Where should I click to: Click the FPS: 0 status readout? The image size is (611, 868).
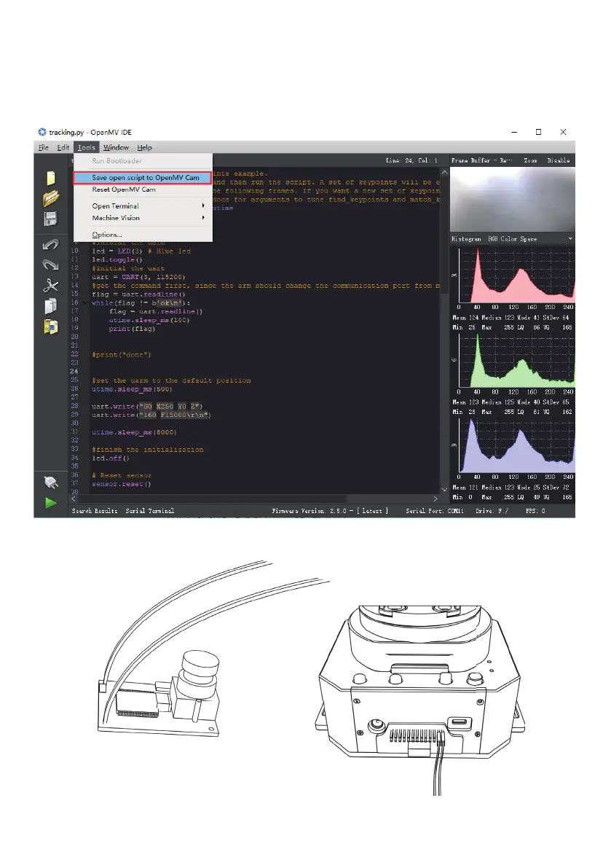[535, 511]
